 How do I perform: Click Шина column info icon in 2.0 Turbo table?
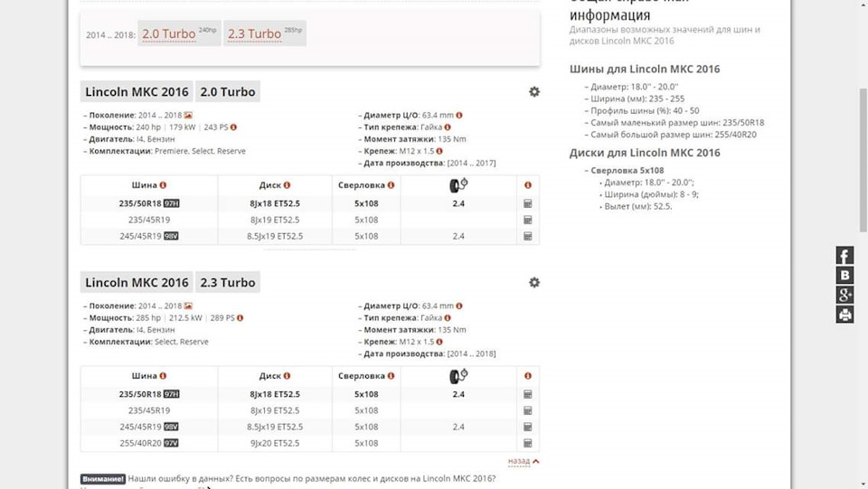tap(163, 185)
